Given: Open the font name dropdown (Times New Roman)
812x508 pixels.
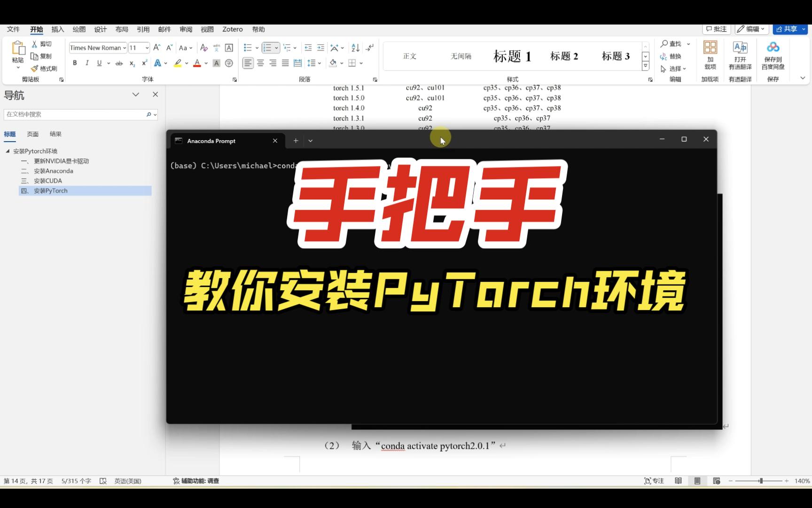Looking at the screenshot, I should tap(125, 48).
